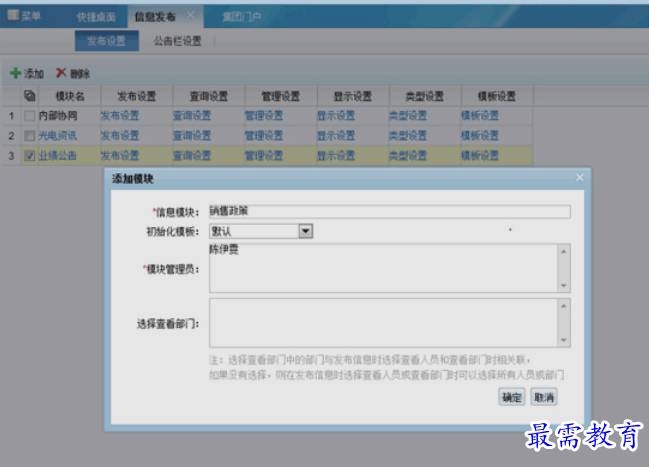Open the 菜单 menu icon

pos(13,15)
